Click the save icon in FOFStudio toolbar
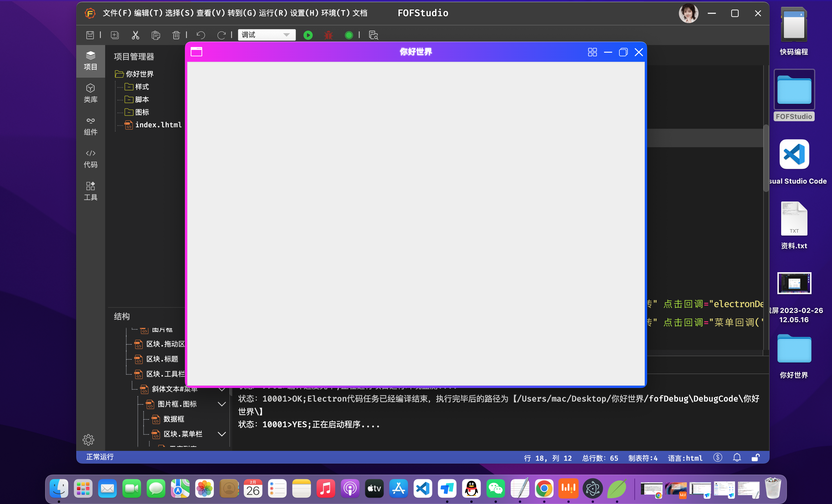Viewport: 832px width, 504px height. point(90,35)
